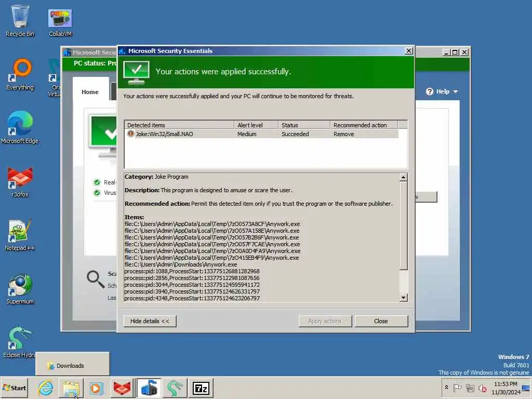Click the network tray icon
Image resolution: width=532 pixels, height=399 pixels.
point(470,388)
